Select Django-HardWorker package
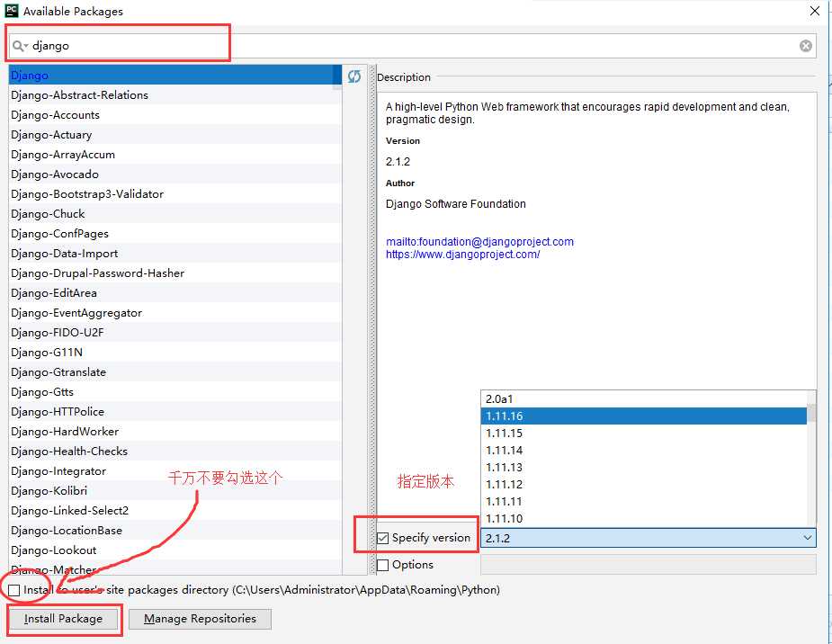832x644 pixels. 175,431
